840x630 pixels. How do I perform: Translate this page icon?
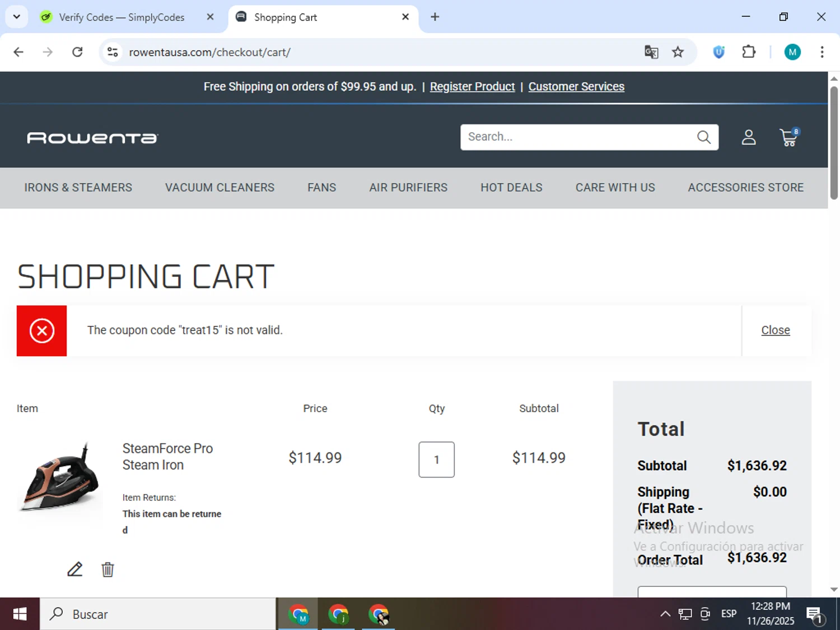coord(651,52)
